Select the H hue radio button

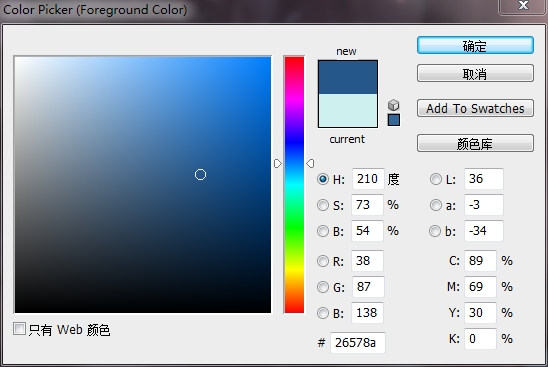click(x=323, y=179)
